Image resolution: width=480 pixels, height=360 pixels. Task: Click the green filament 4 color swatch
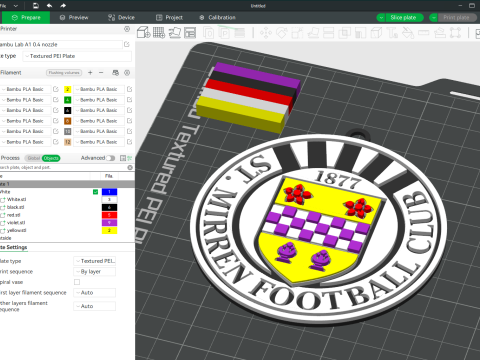tap(67, 100)
